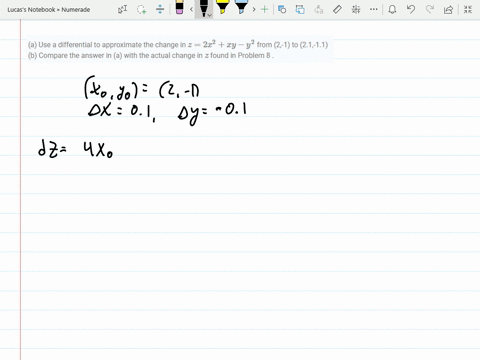Undo the last stroke

coord(411,9)
